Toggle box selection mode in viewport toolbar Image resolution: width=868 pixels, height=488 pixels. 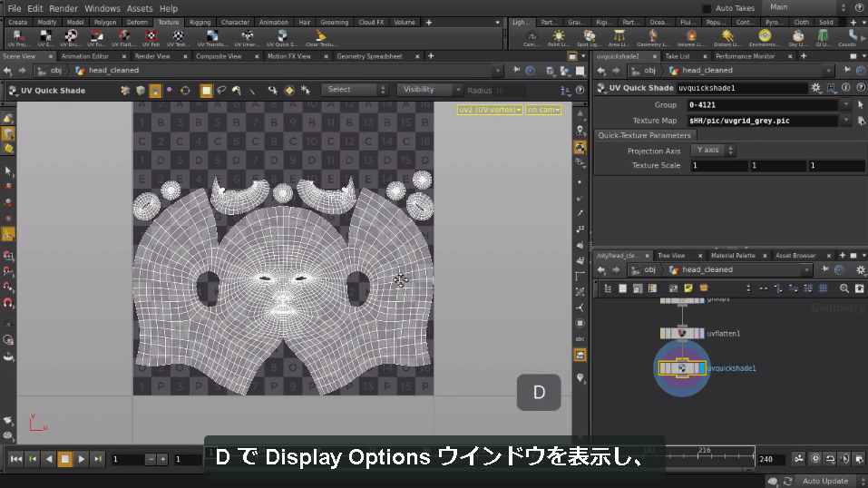point(206,91)
